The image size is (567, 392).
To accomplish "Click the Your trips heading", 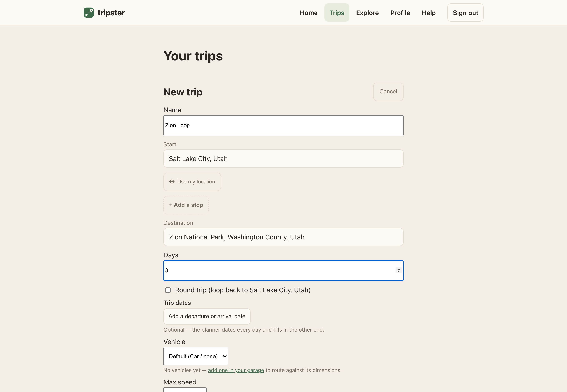I will (x=193, y=56).
